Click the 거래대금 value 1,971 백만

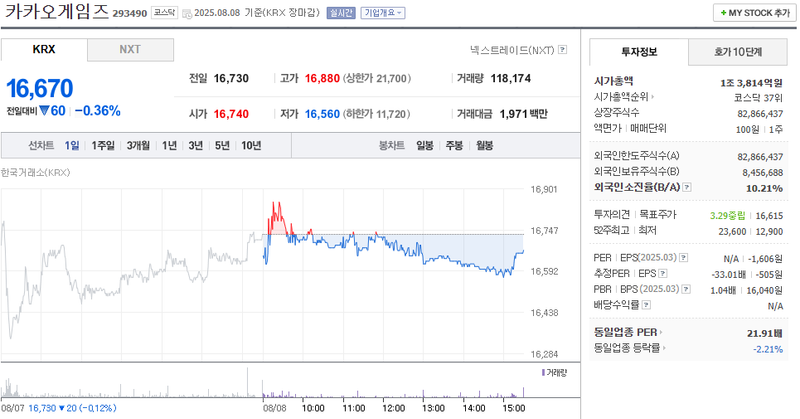tap(523, 114)
